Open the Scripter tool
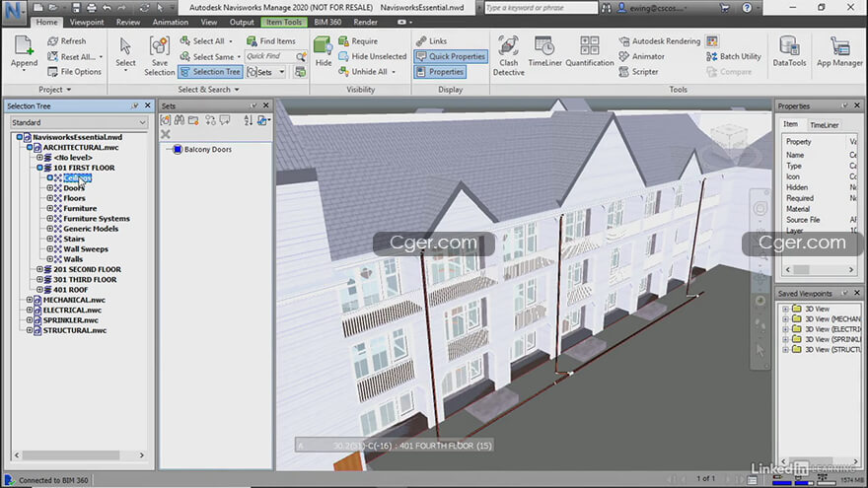868x488 pixels. click(x=639, y=72)
